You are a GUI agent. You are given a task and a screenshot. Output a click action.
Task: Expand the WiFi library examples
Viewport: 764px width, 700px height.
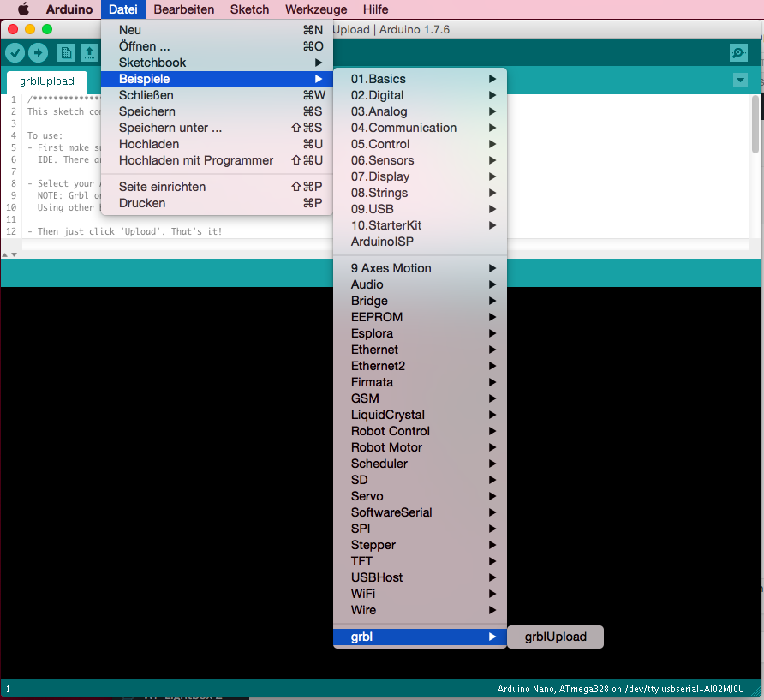420,595
